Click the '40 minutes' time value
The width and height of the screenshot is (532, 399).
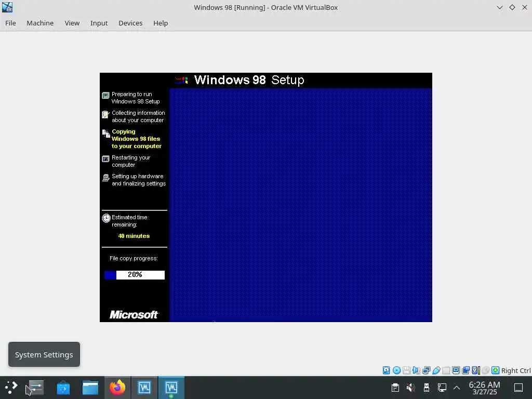(x=134, y=236)
